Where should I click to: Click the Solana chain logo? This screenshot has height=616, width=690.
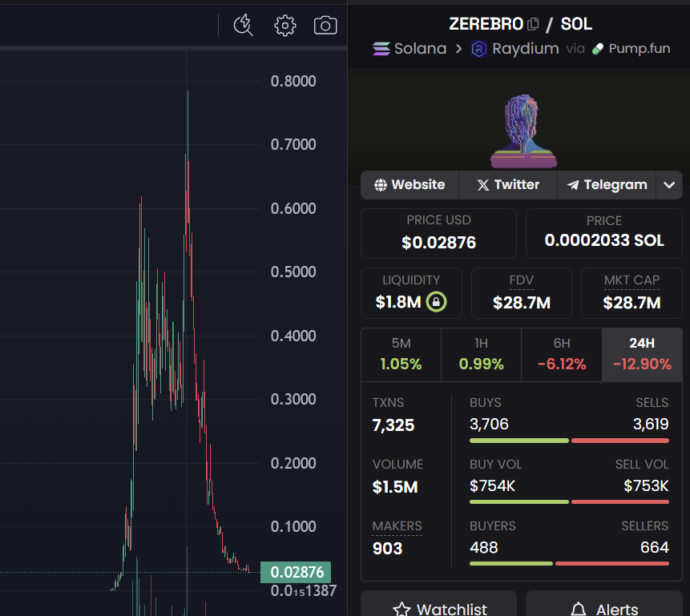[x=381, y=48]
